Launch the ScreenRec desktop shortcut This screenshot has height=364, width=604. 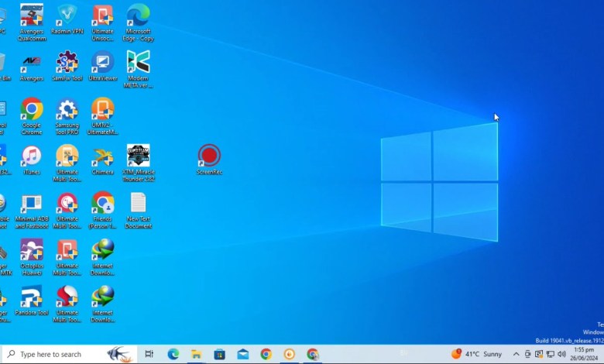[x=208, y=156]
